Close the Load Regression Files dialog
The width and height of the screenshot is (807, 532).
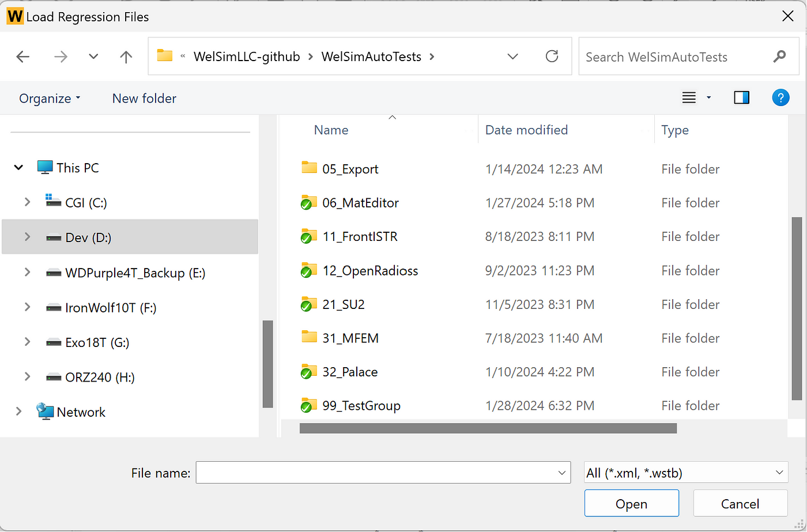pos(788,16)
